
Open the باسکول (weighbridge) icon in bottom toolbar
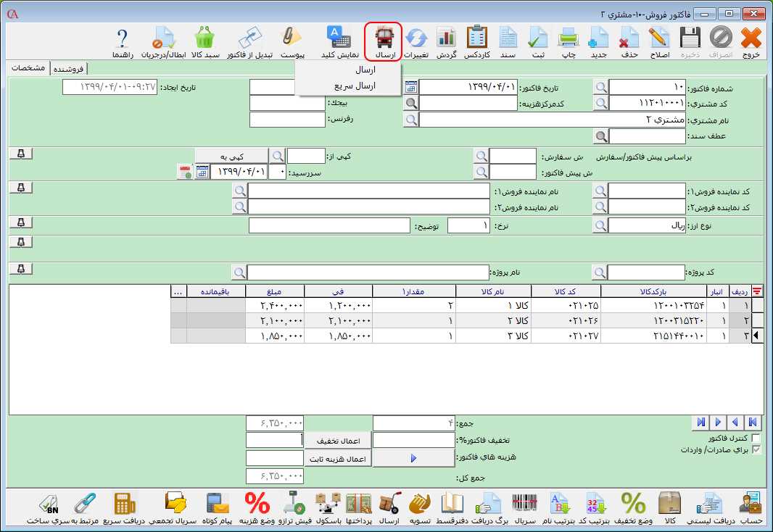click(x=328, y=507)
